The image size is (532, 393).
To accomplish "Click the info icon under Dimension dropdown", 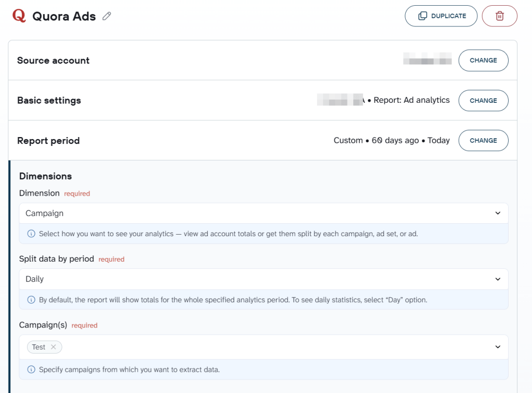I will coord(31,234).
